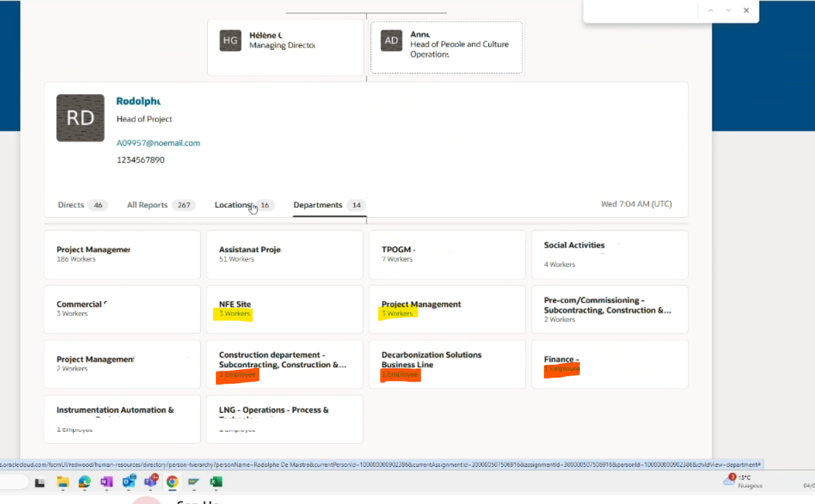Select the Departments tab
Image resolution: width=815 pixels, height=504 pixels.
click(317, 204)
